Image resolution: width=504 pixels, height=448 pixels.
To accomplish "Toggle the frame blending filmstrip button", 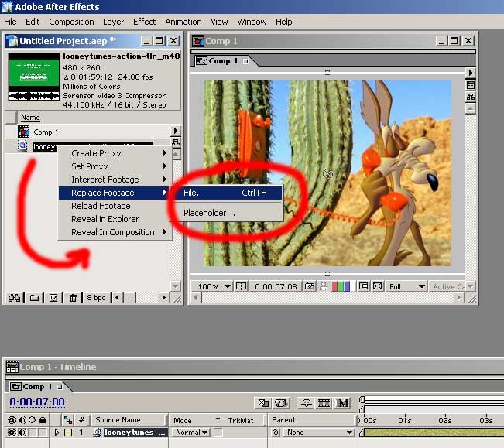I will [x=324, y=402].
